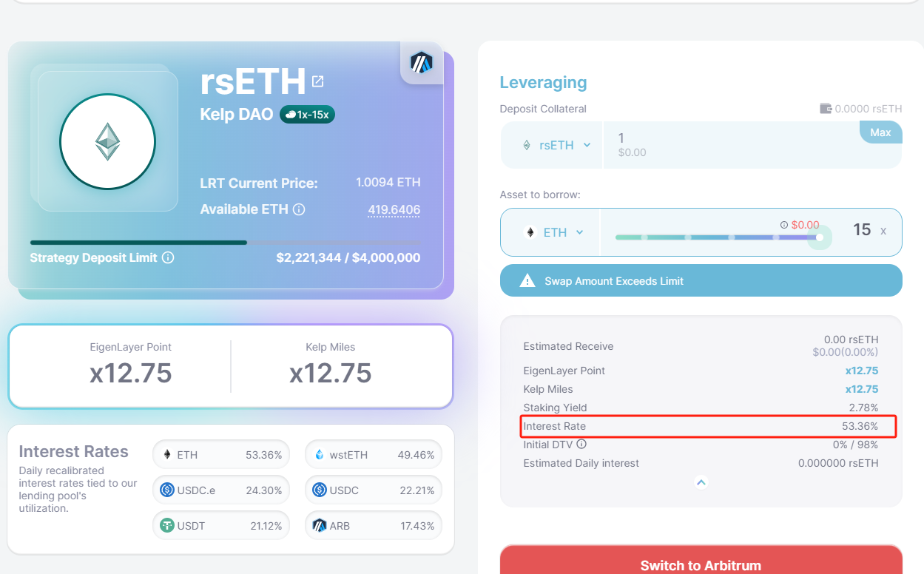Screen dimensions: 924x574
Task: Click the Interest Rates section heading
Action: pyautogui.click(x=73, y=452)
